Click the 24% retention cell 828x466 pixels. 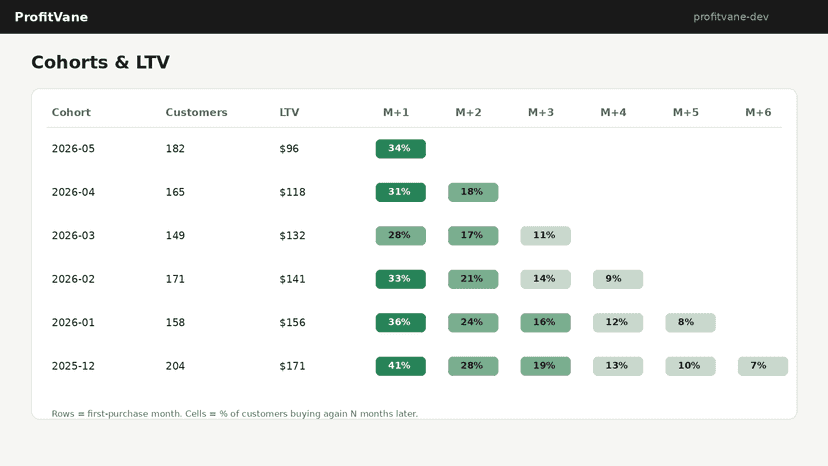(x=473, y=322)
